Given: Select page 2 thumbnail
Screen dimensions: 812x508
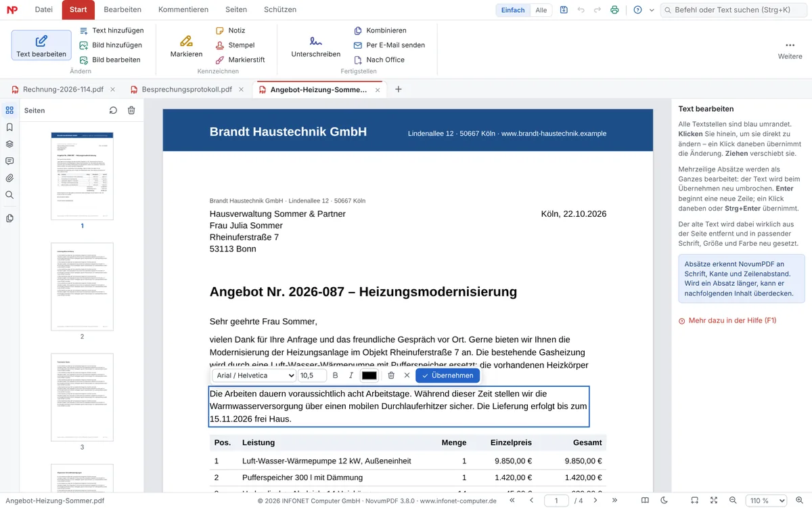Looking at the screenshot, I should (82, 287).
